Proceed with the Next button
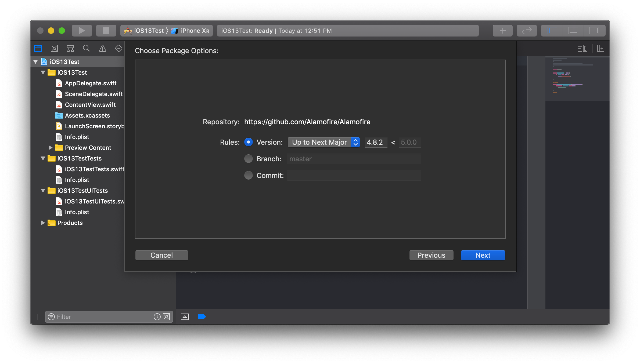640x364 pixels. tap(483, 255)
